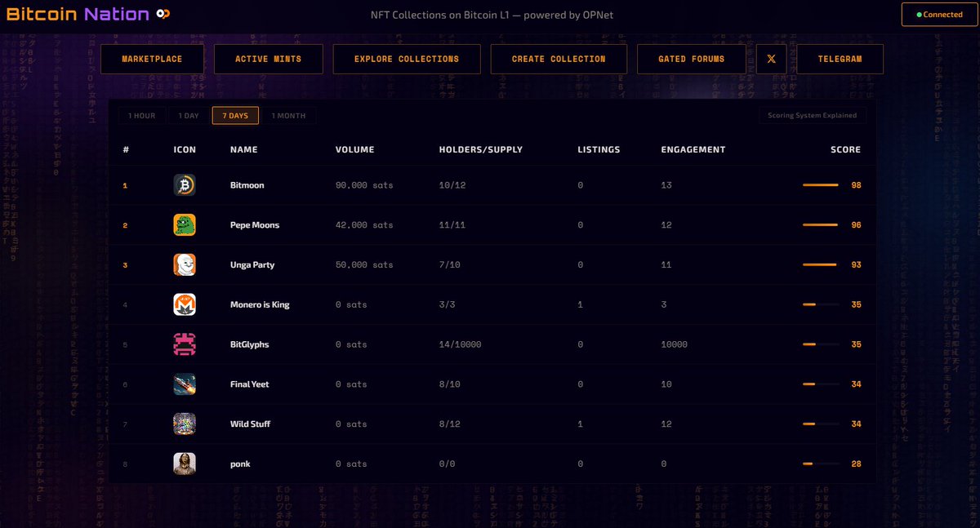Click the NAME column header

[x=244, y=149]
